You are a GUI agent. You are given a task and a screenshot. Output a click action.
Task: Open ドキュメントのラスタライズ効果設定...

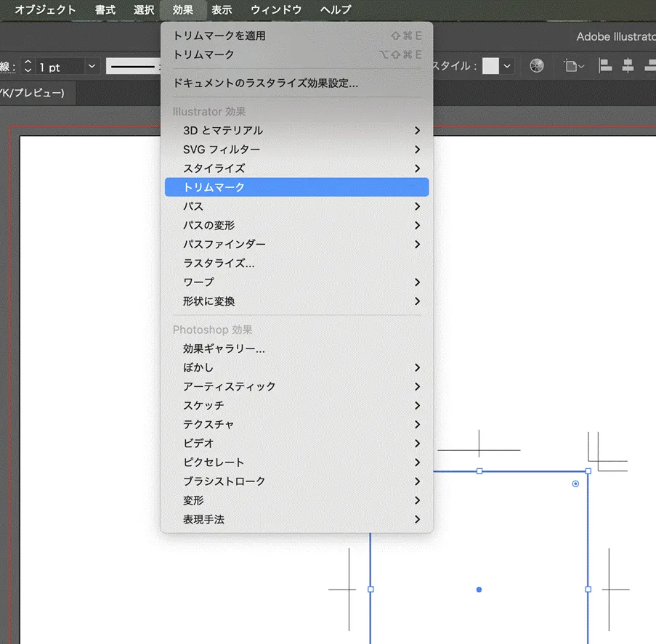point(296,83)
